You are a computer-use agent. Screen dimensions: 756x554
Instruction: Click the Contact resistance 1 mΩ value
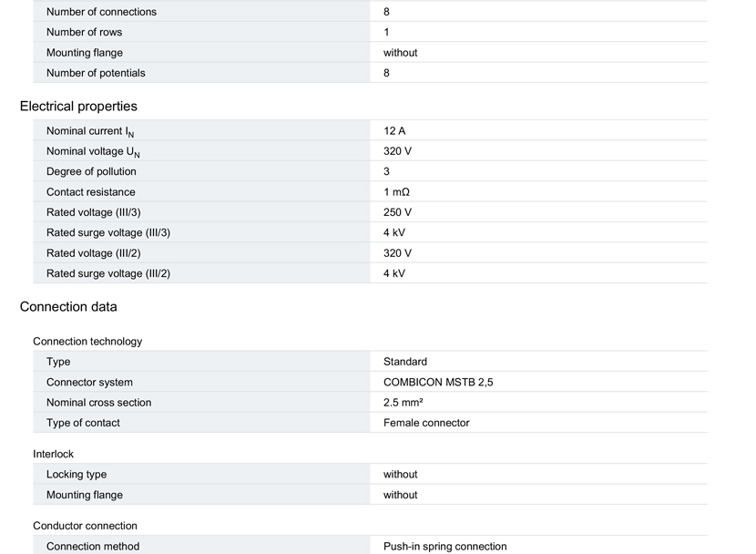pyautogui.click(x=396, y=192)
